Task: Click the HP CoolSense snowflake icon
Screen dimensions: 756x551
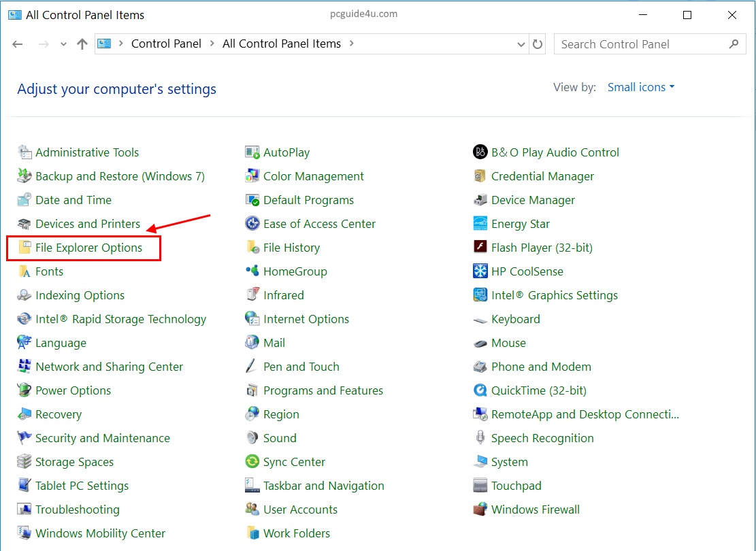Action: tap(480, 271)
